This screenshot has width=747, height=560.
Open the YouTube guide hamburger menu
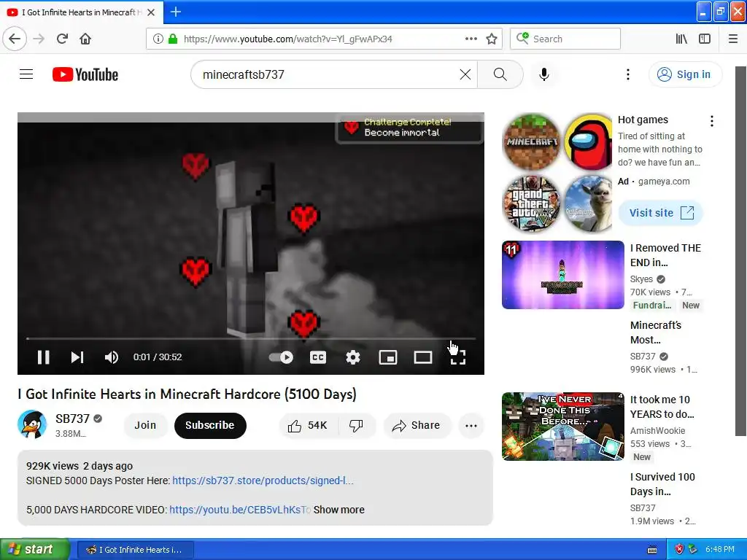pyautogui.click(x=26, y=74)
